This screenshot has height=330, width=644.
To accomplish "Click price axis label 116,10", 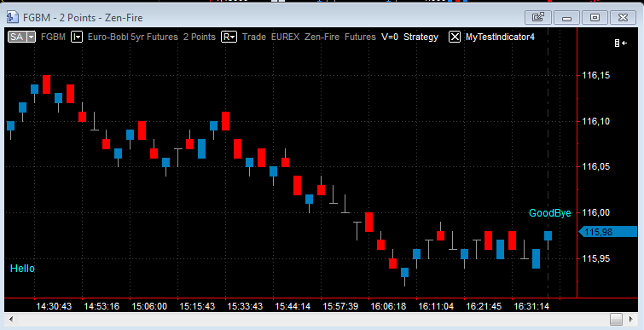I will (x=596, y=121).
